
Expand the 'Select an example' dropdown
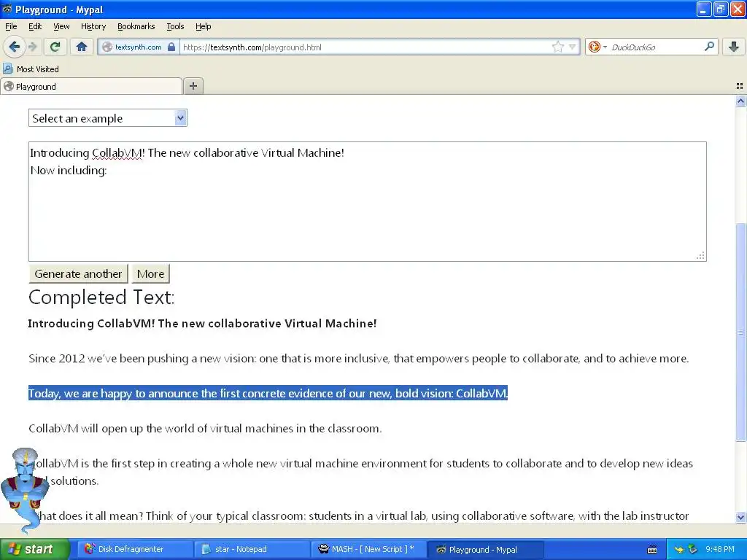[108, 118]
